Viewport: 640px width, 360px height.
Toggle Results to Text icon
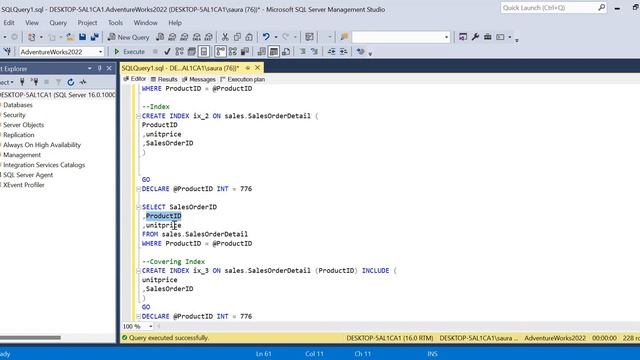262,52
